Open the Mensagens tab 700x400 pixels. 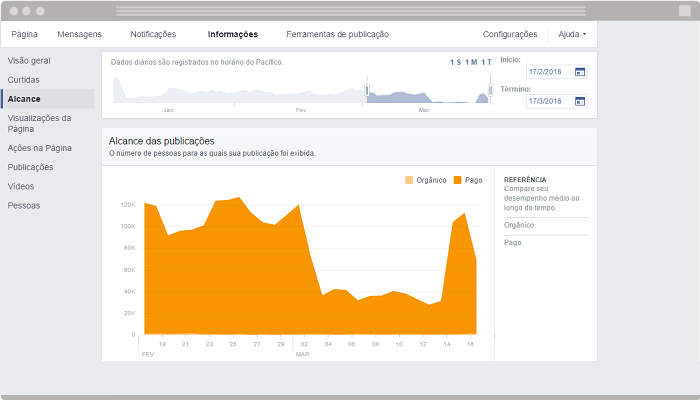(x=79, y=34)
